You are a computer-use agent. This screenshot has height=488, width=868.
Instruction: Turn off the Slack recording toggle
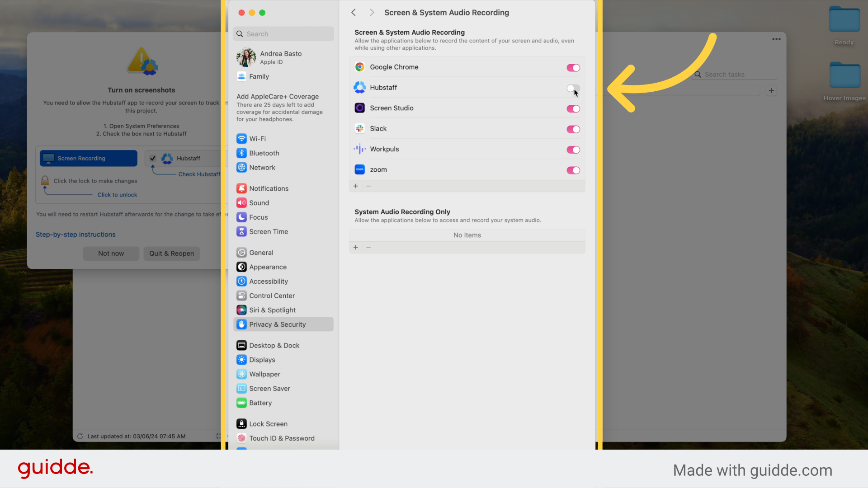coord(573,129)
